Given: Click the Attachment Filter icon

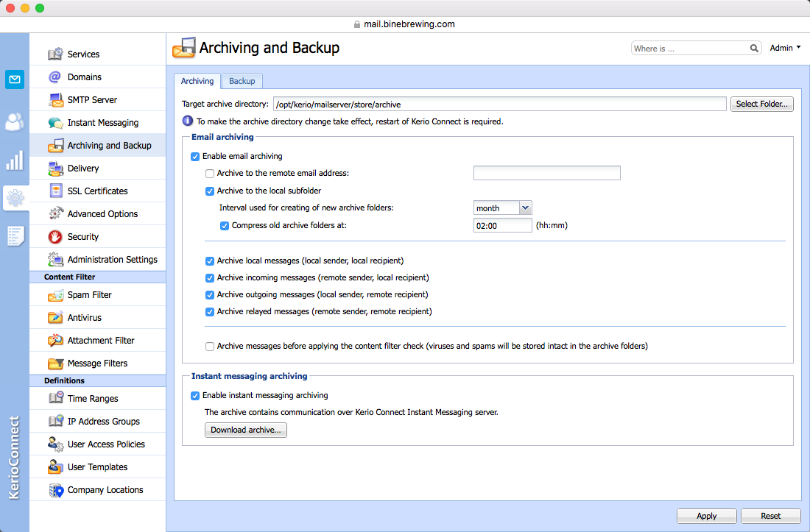Looking at the screenshot, I should click(x=55, y=341).
